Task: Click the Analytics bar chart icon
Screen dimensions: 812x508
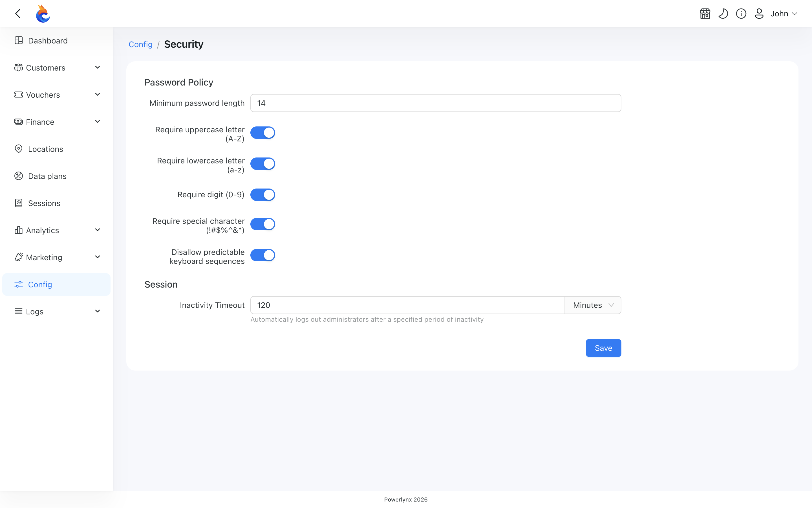Action: [19, 230]
